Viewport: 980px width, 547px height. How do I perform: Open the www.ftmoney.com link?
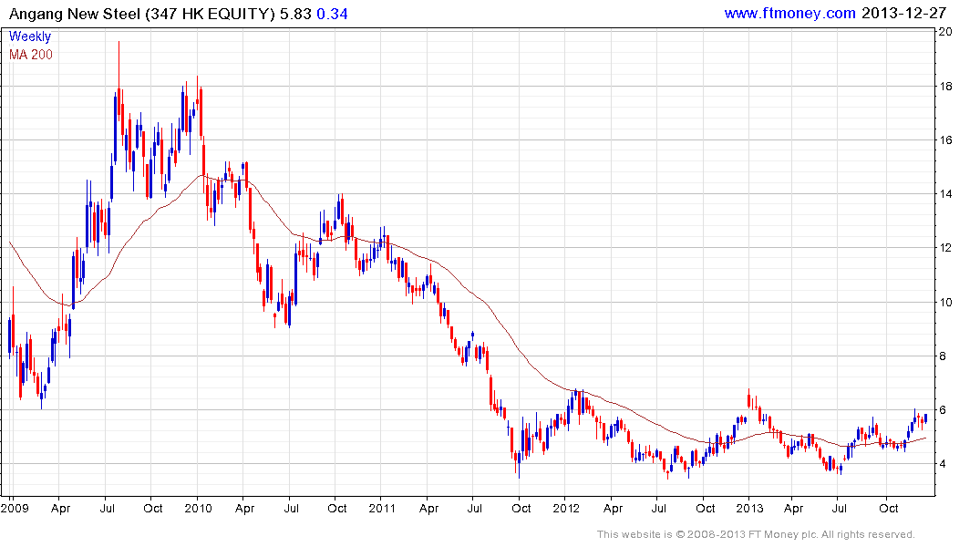pos(789,13)
